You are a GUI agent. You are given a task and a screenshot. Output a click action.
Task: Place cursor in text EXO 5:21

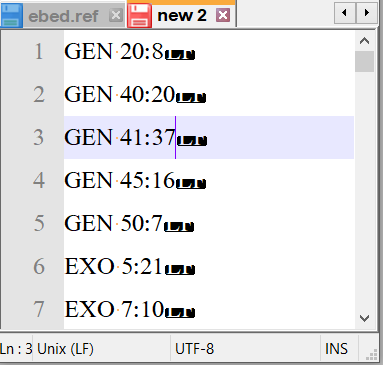click(x=114, y=266)
